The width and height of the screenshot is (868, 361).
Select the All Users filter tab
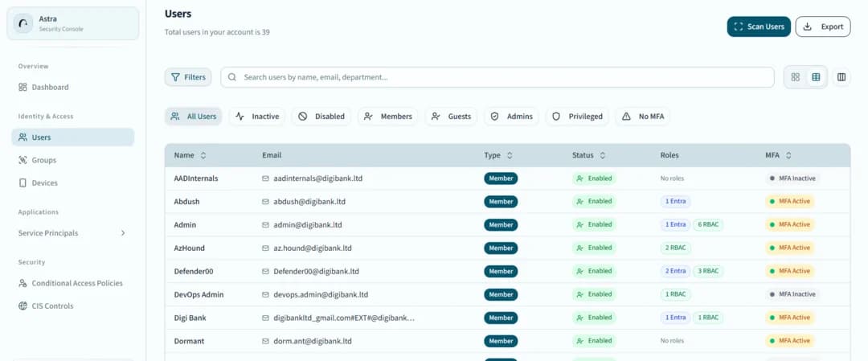(193, 117)
